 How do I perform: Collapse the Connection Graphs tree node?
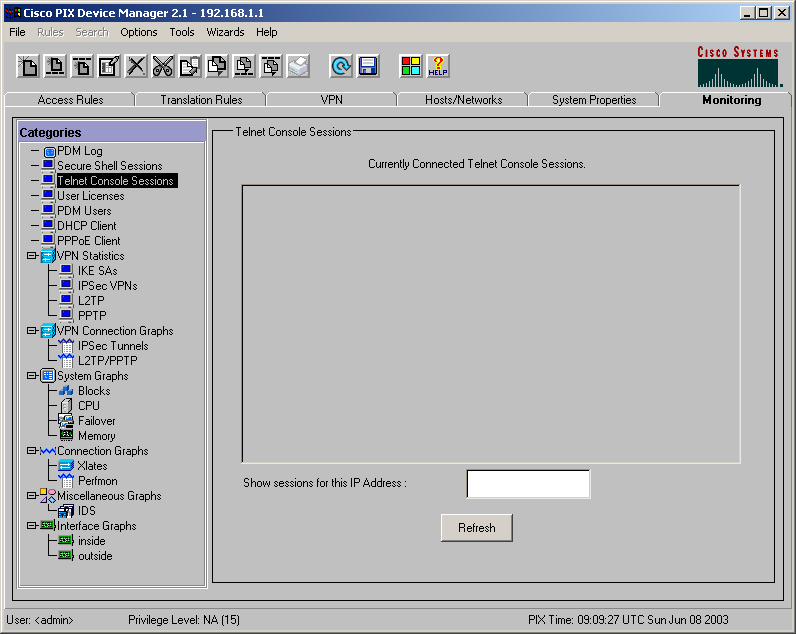tap(32, 451)
